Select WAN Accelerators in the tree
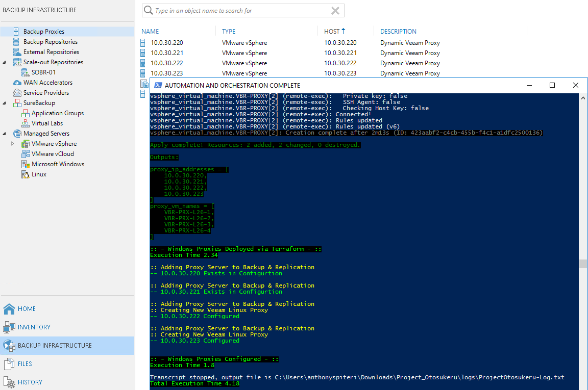Viewport: 588px width, 390px height. tap(48, 83)
